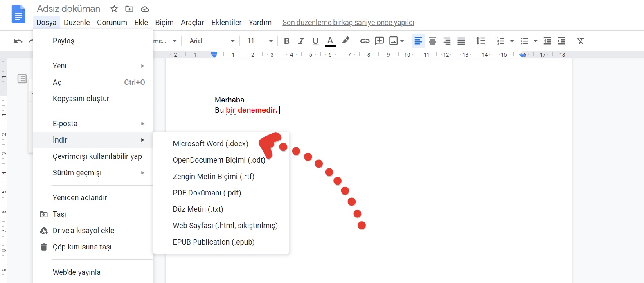Expand the Yeni submenu
The image size is (644, 283).
point(93,66)
